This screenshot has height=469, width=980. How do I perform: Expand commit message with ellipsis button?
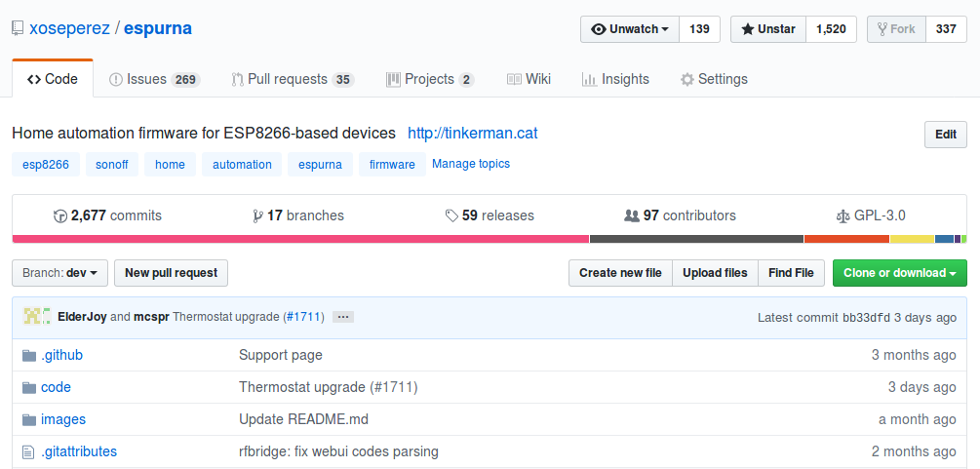point(342,317)
